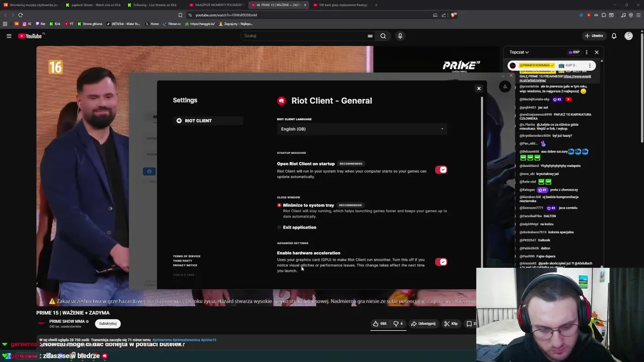This screenshot has height=362, width=644.
Task: Open PRIME SHOW MMA channel name
Action: (67, 322)
